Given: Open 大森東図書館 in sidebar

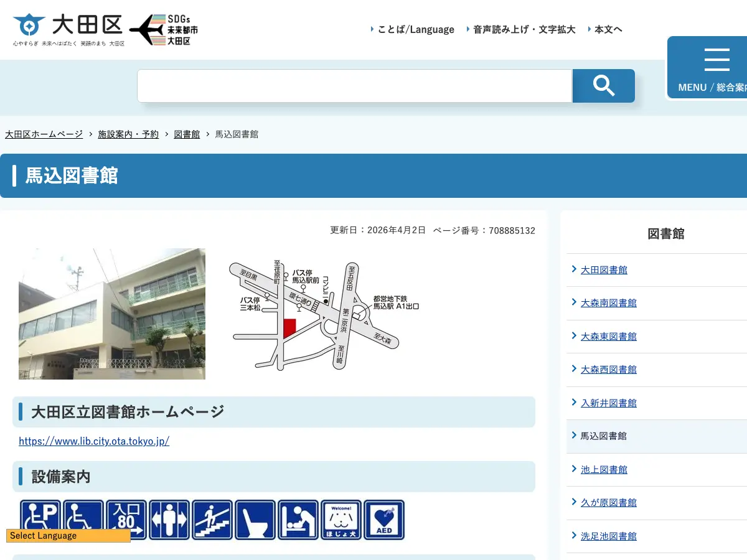Looking at the screenshot, I should tap(609, 337).
